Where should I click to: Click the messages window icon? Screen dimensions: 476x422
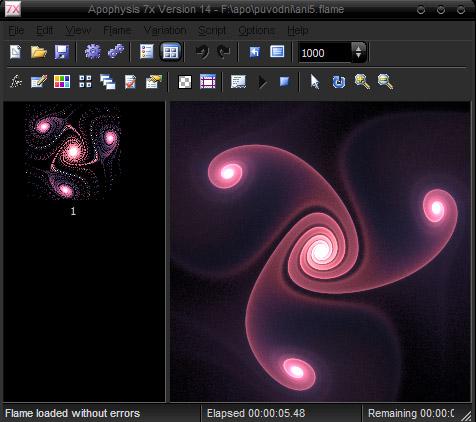tap(238, 82)
